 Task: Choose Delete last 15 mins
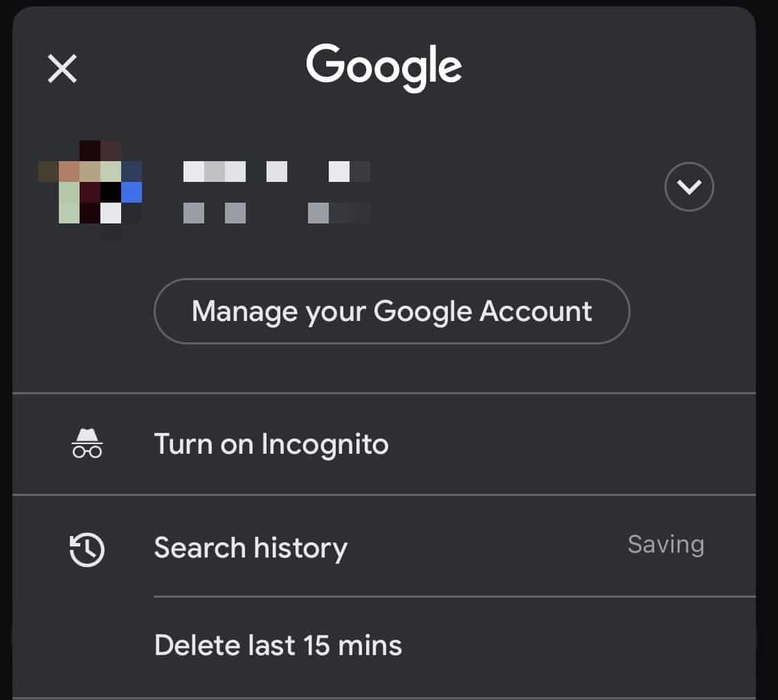point(278,645)
